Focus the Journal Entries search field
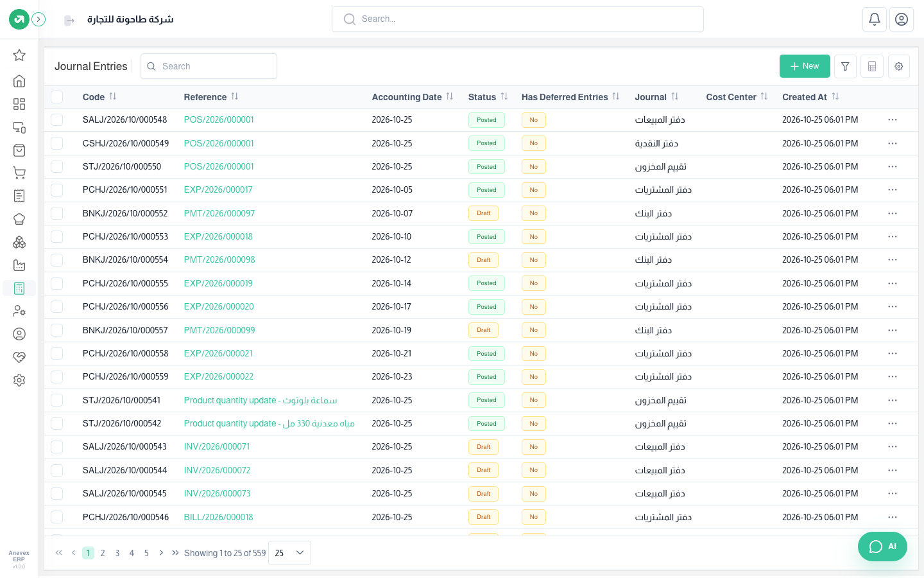This screenshot has width=924, height=578. click(x=209, y=66)
